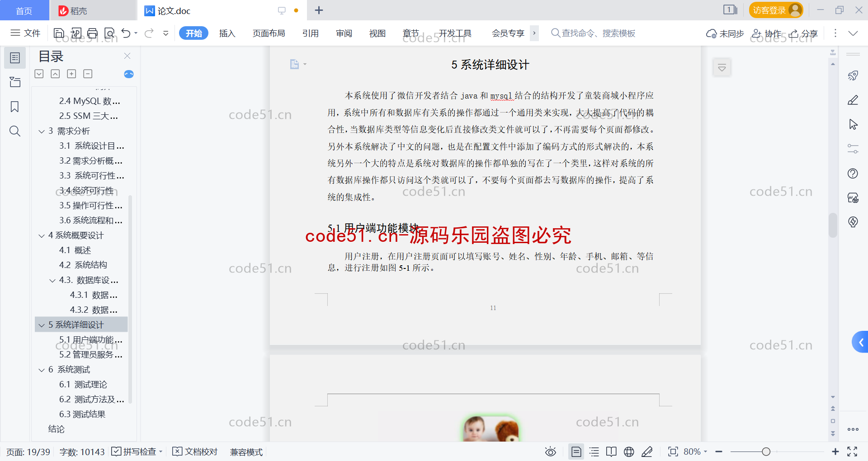This screenshot has height=461, width=868.
Task: Open the help question mark icon
Action: tap(853, 174)
